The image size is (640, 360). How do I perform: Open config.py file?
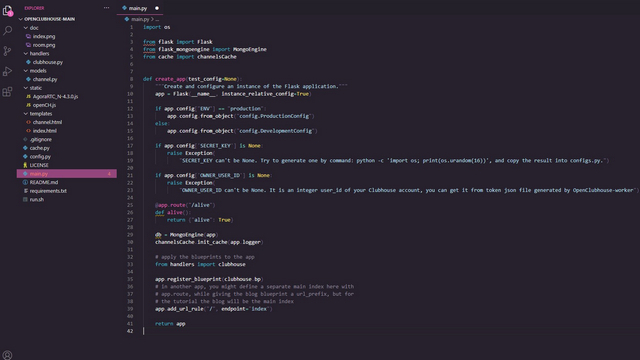[x=40, y=156]
